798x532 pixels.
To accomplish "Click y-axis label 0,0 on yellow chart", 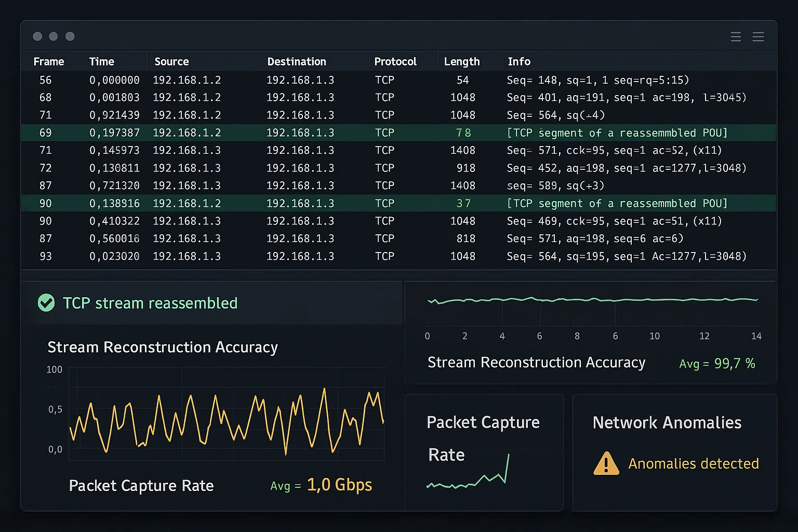I will click(55, 449).
